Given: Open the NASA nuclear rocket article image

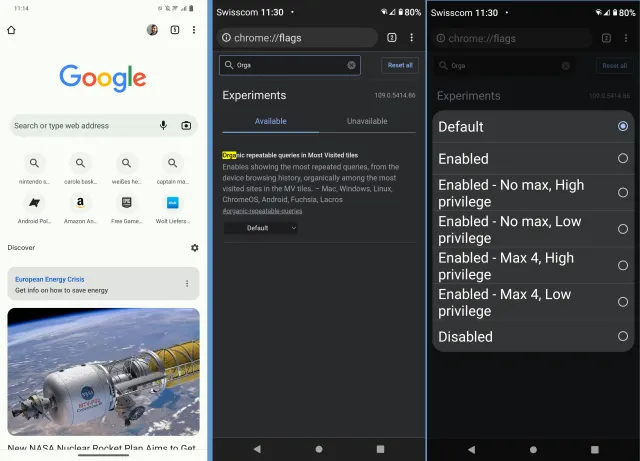Looking at the screenshot, I should click(x=103, y=372).
